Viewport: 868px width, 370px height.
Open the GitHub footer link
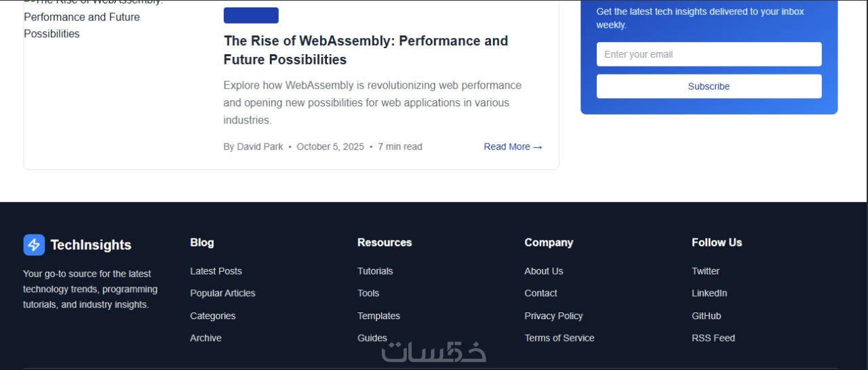(x=706, y=316)
